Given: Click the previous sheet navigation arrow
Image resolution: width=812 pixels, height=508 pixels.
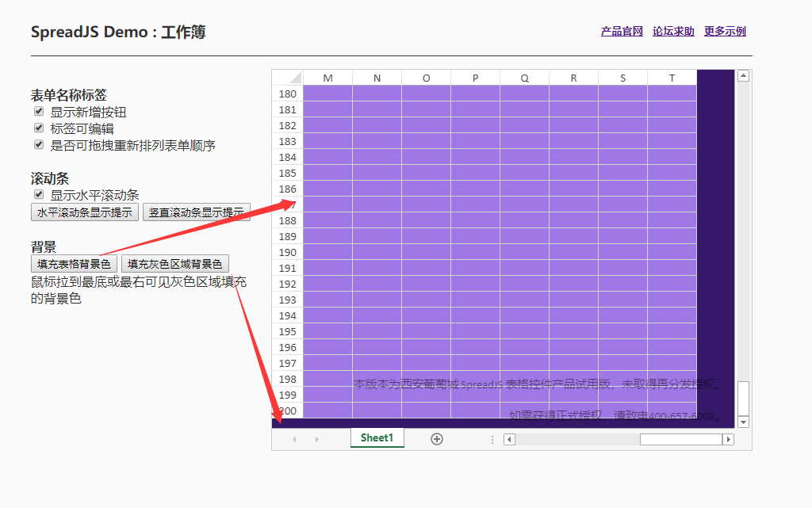Looking at the screenshot, I should click(x=293, y=438).
